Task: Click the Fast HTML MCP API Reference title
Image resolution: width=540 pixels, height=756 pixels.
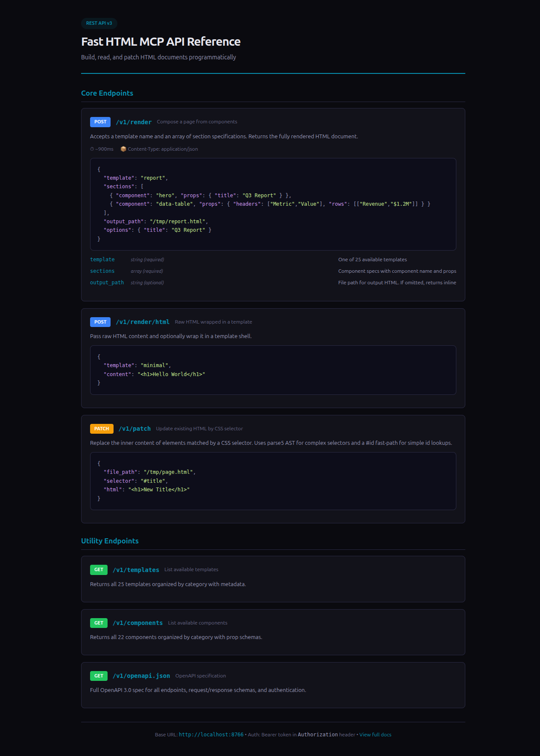Action: (x=161, y=41)
